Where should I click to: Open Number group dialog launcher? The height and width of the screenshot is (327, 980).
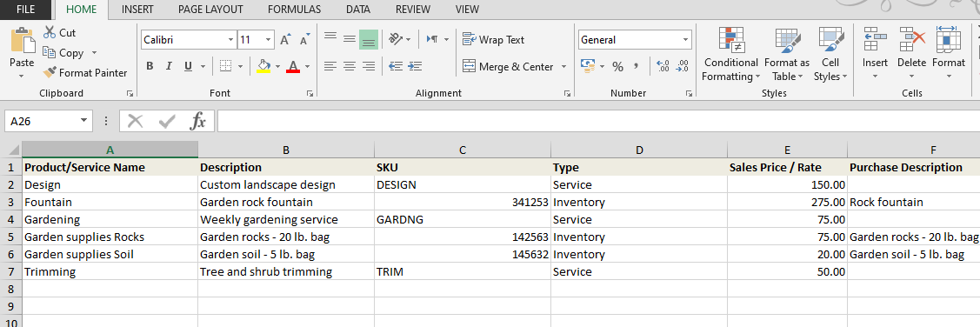click(x=689, y=93)
